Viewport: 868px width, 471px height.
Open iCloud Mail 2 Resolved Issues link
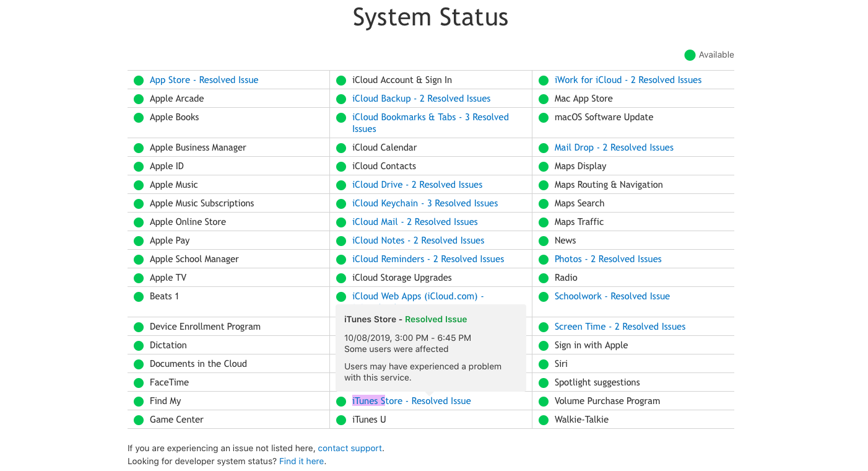coord(415,222)
